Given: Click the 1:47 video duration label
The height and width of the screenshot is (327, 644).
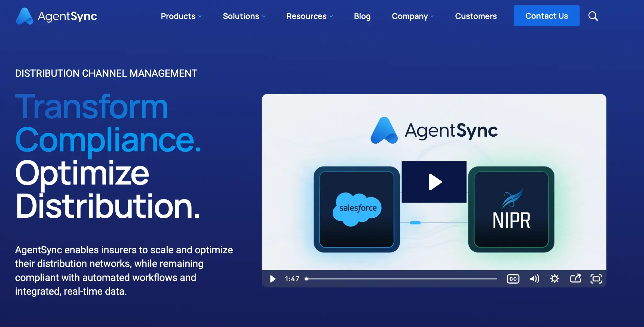Looking at the screenshot, I should [x=292, y=279].
